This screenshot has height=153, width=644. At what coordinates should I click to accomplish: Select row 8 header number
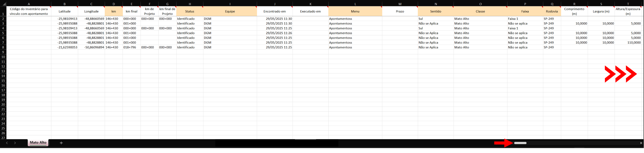pos(3,47)
